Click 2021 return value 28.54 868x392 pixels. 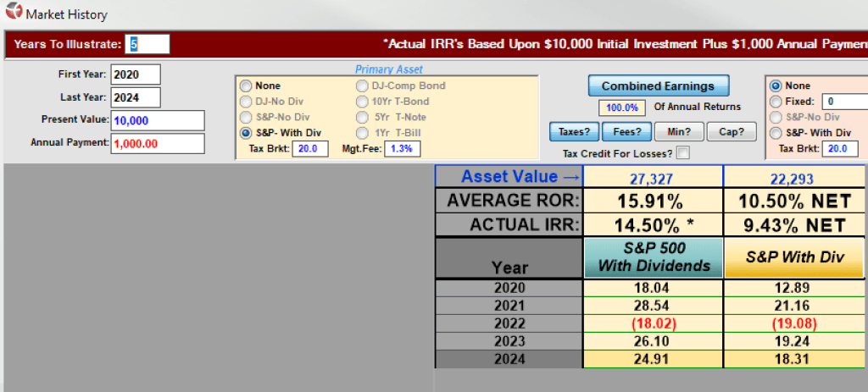[x=653, y=305]
